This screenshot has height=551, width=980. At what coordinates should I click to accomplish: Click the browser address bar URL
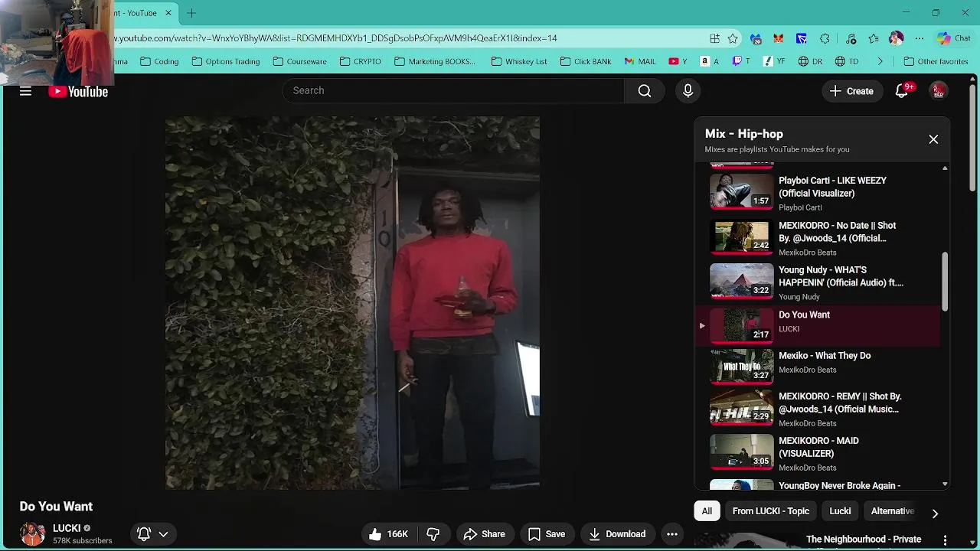337,38
